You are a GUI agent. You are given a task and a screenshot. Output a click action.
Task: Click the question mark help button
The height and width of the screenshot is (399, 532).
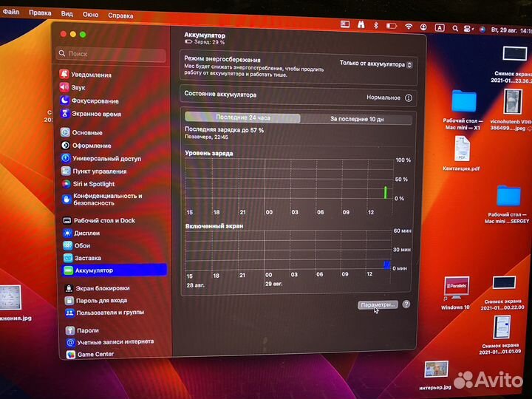click(x=406, y=304)
